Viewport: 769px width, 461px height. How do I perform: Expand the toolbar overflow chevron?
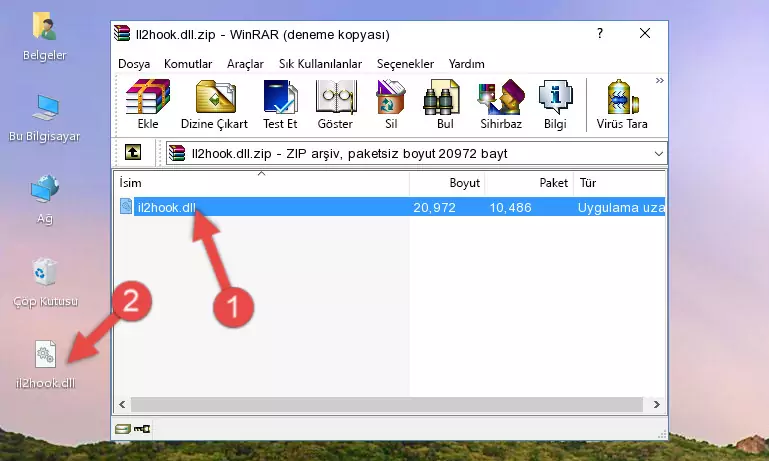(x=660, y=80)
